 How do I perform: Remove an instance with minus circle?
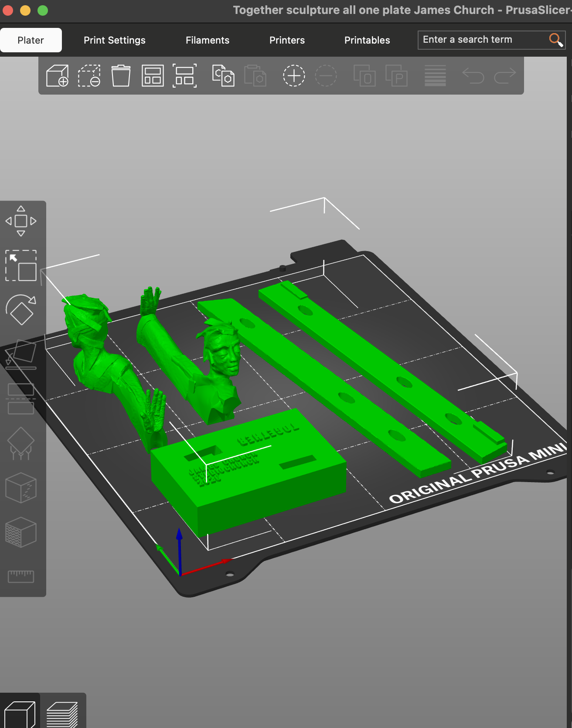coord(326,76)
